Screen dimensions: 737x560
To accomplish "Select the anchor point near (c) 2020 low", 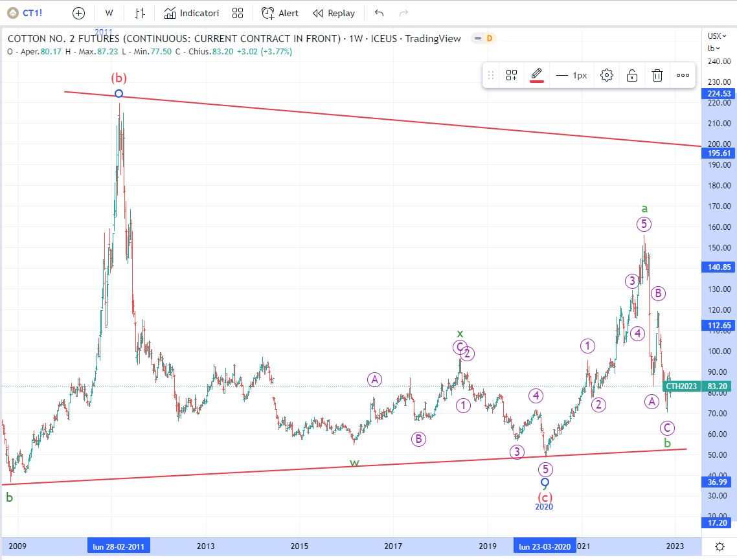I will [545, 482].
